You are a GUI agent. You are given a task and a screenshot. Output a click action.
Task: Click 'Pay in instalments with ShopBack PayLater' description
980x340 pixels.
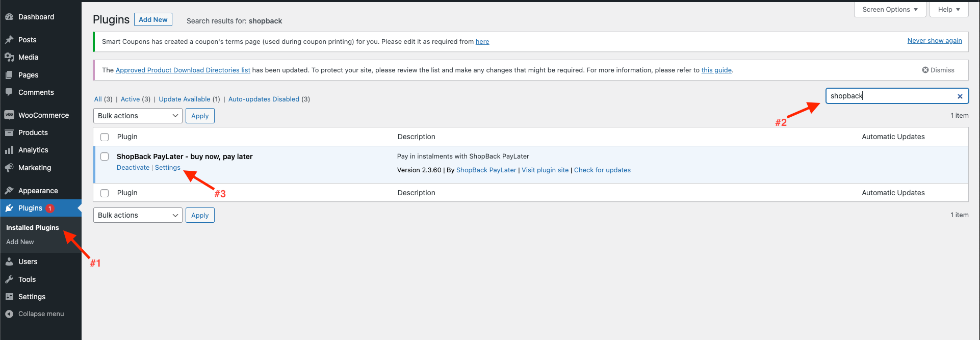pyautogui.click(x=463, y=156)
